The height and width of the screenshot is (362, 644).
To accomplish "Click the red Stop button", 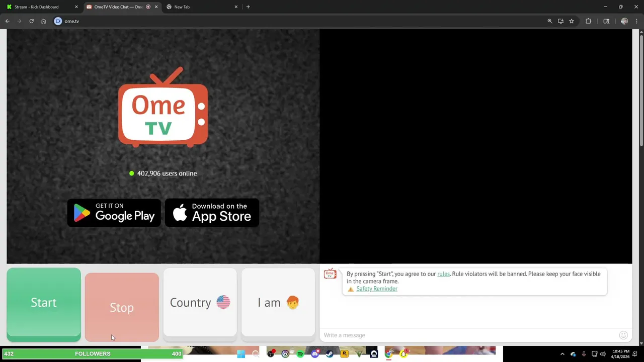I will [122, 307].
